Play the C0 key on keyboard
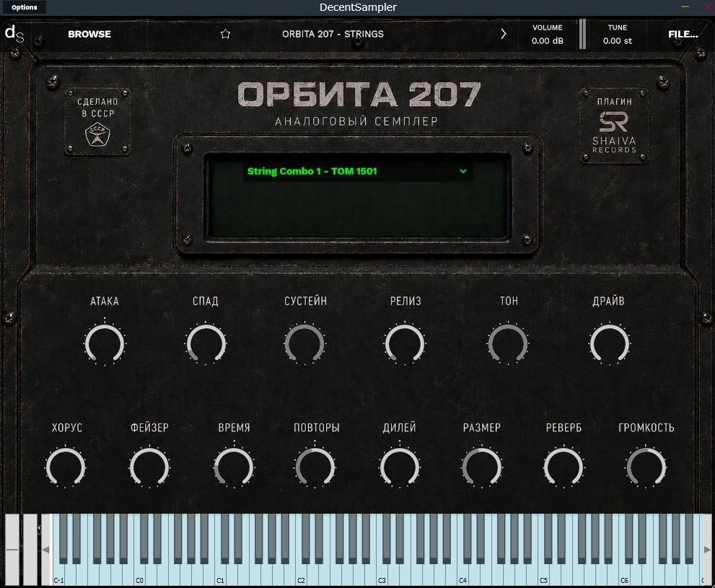This screenshot has height=588, width=715. (139, 574)
